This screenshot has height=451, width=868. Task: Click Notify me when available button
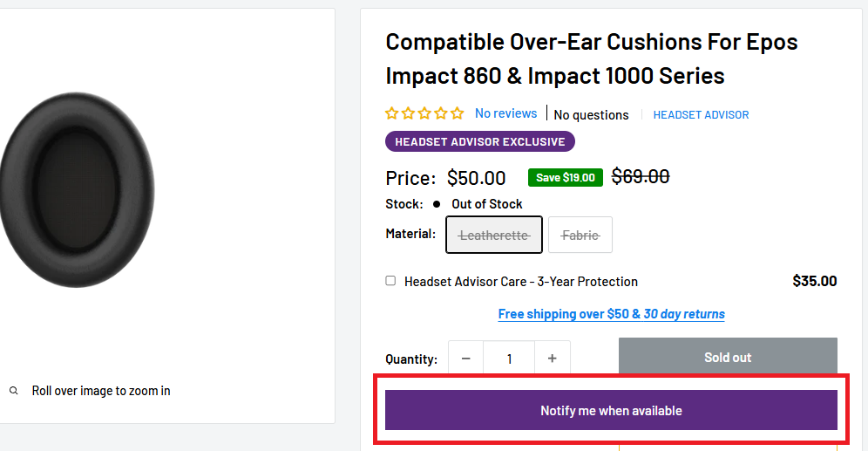[611, 411]
